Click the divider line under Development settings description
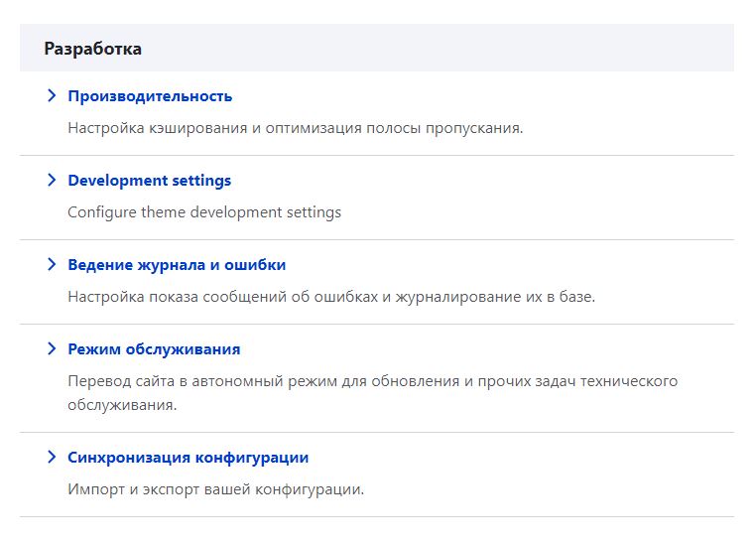This screenshot has height=543, width=756. 377,239
